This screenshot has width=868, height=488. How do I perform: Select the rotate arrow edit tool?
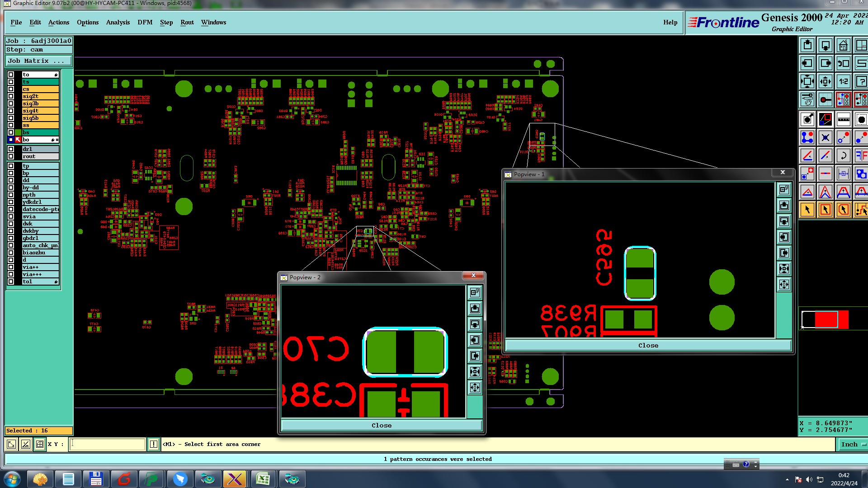click(x=843, y=155)
